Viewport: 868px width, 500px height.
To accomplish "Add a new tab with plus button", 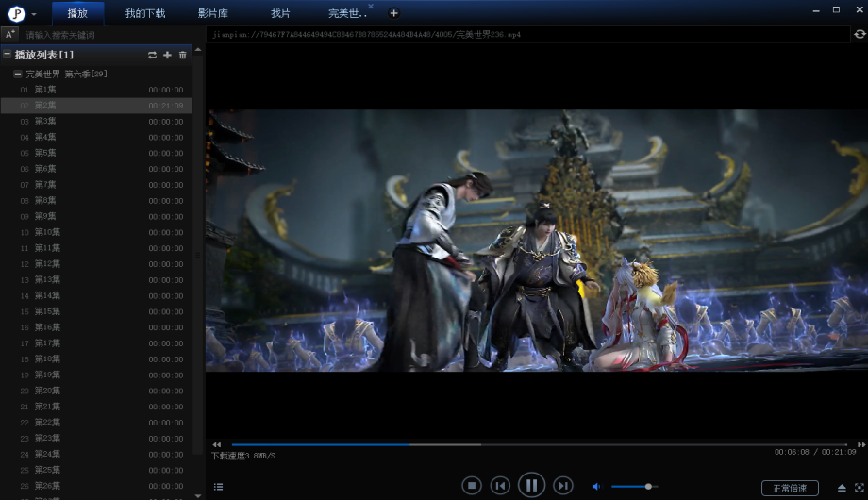I will pos(393,13).
